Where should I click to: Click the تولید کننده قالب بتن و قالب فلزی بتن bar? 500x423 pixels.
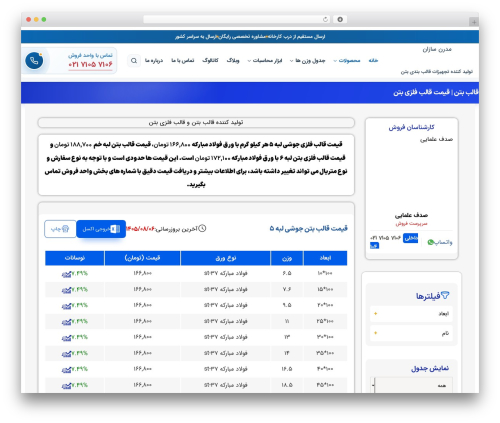point(196,122)
